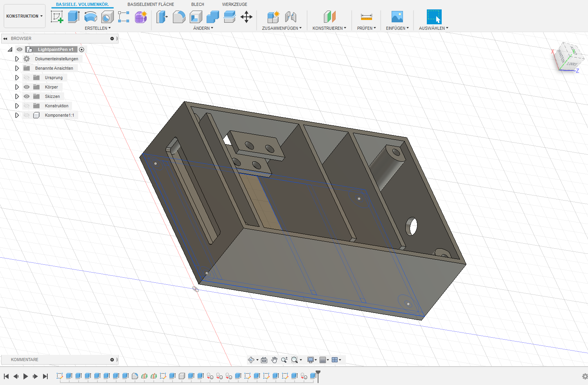Click the Zoom Window fit icon

point(295,360)
